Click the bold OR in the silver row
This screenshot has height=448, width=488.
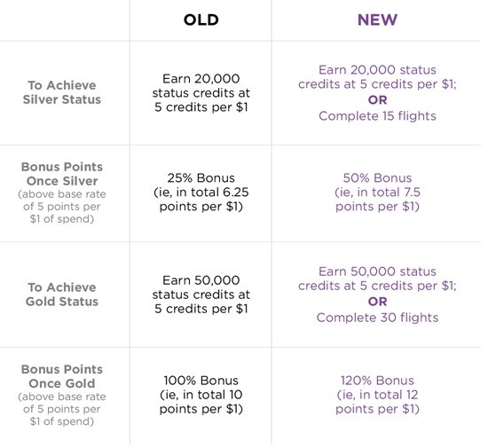pyautogui.click(x=377, y=100)
